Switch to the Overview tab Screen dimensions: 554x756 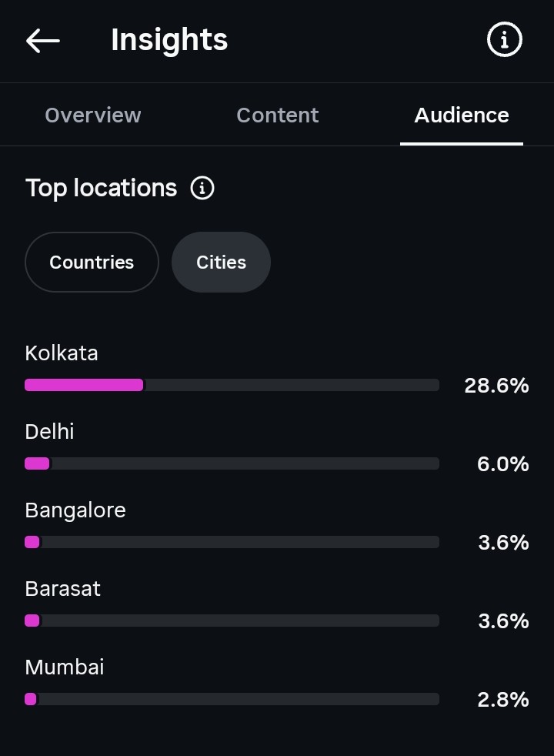click(x=93, y=115)
